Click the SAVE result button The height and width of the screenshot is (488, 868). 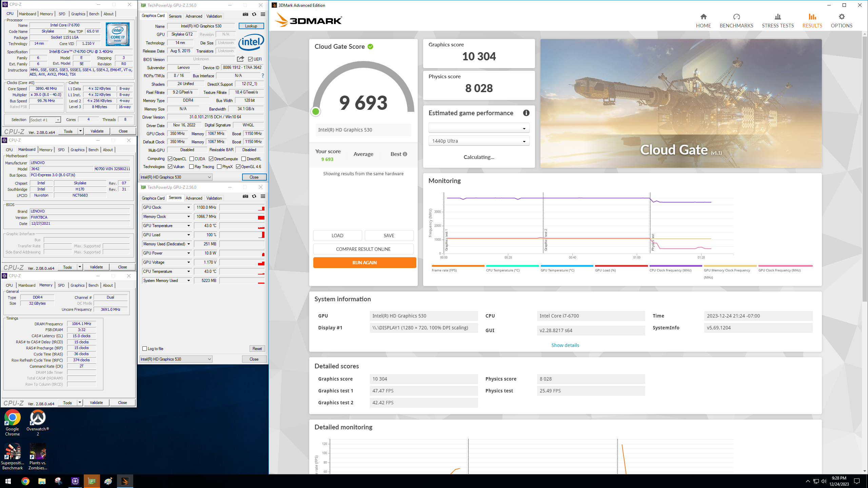pos(389,235)
